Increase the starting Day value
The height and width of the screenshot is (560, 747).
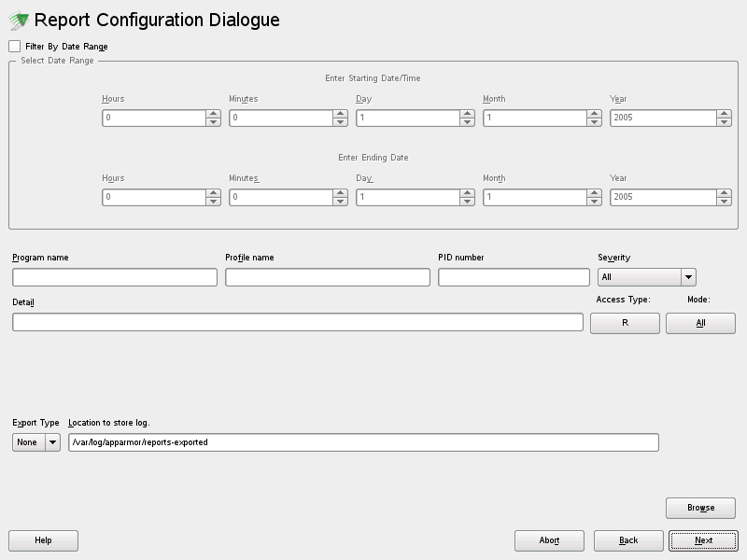pyautogui.click(x=469, y=114)
